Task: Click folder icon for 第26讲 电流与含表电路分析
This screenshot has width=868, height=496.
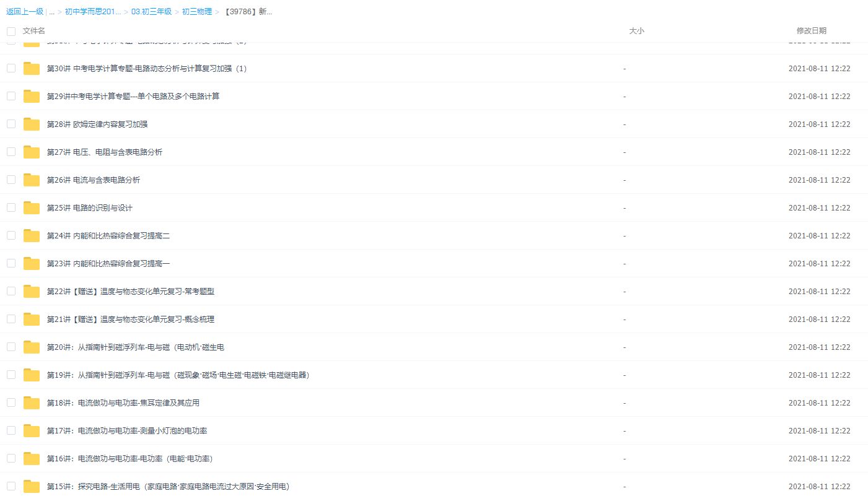Action: [x=32, y=180]
